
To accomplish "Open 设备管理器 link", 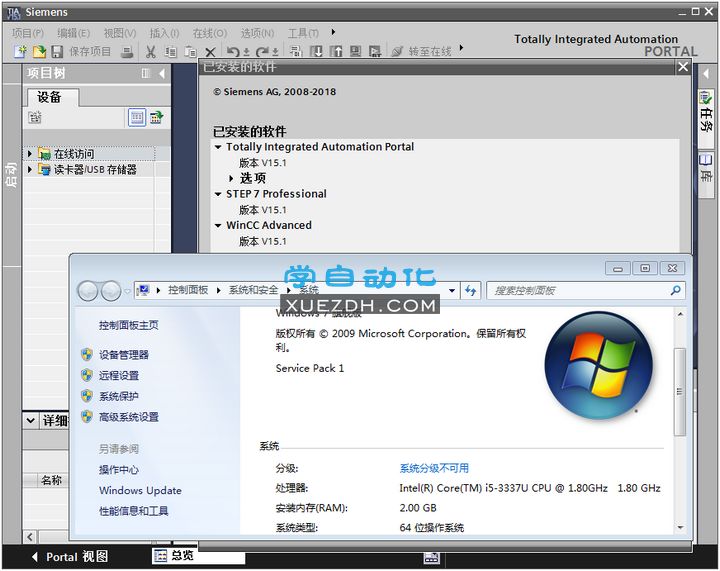I will [x=124, y=355].
